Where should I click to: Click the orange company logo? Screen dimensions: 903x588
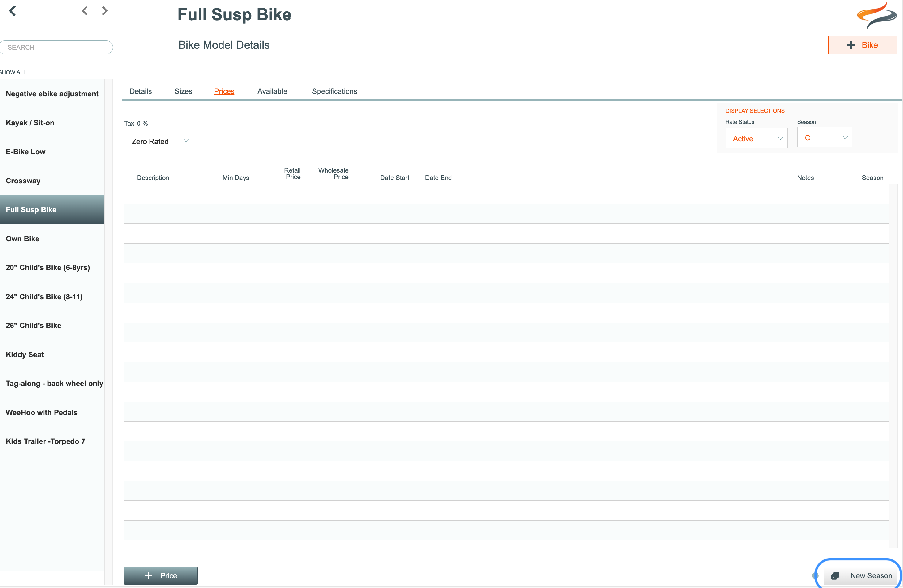(x=876, y=15)
